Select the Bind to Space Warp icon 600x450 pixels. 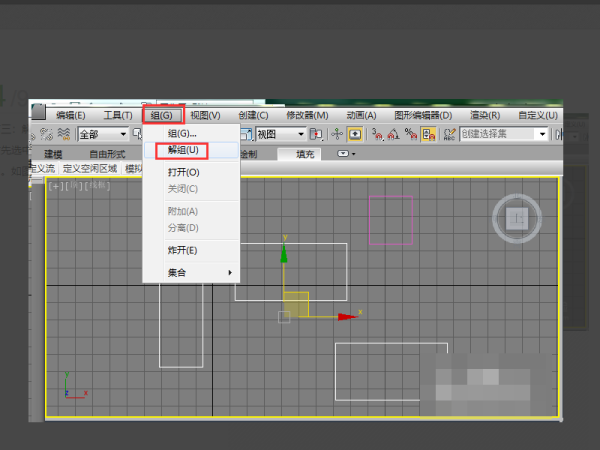64,134
